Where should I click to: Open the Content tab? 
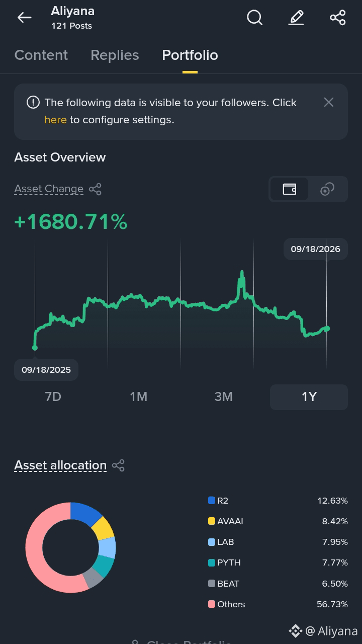coord(41,55)
